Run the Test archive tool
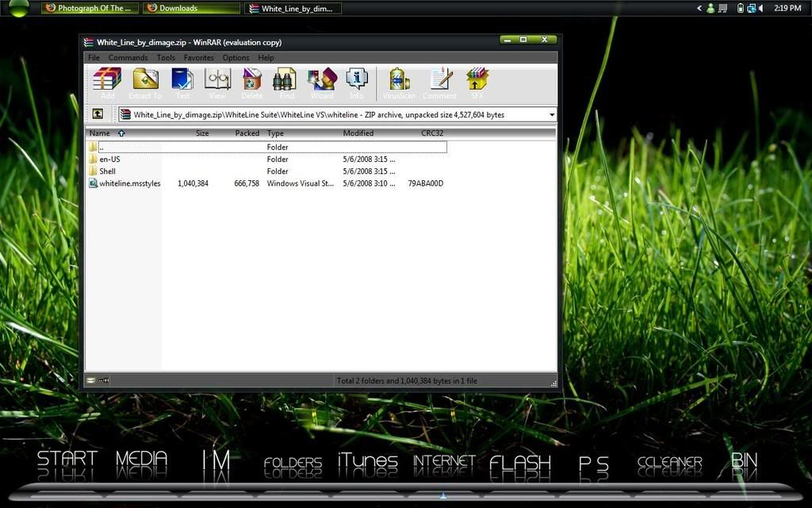The width and height of the screenshot is (812, 508). coord(182,83)
